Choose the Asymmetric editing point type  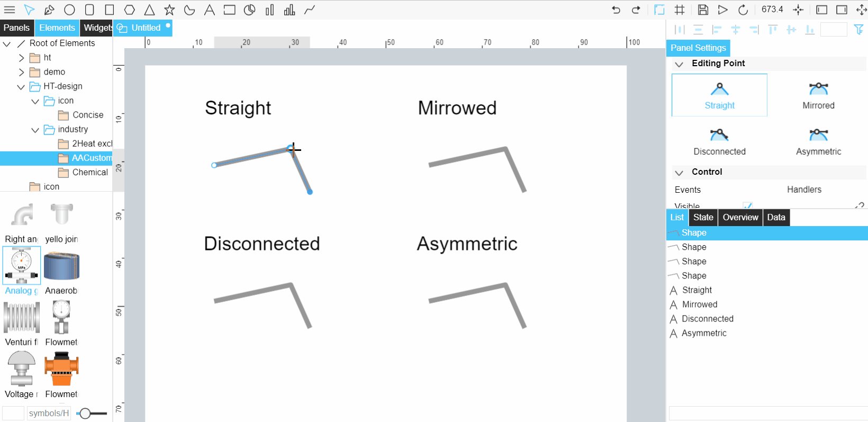click(x=818, y=141)
